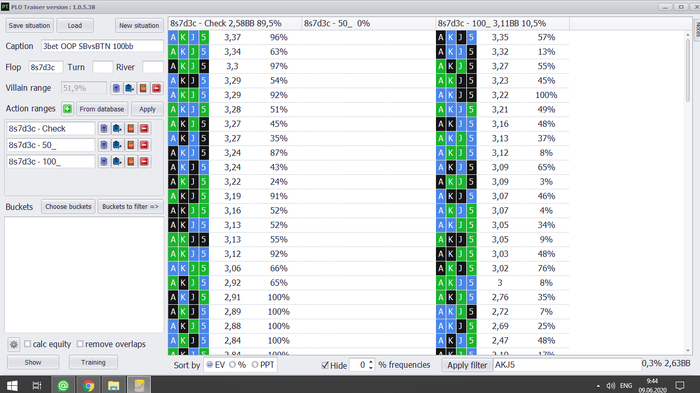
Task: Click the ENG language indicator
Action: pyautogui.click(x=626, y=386)
